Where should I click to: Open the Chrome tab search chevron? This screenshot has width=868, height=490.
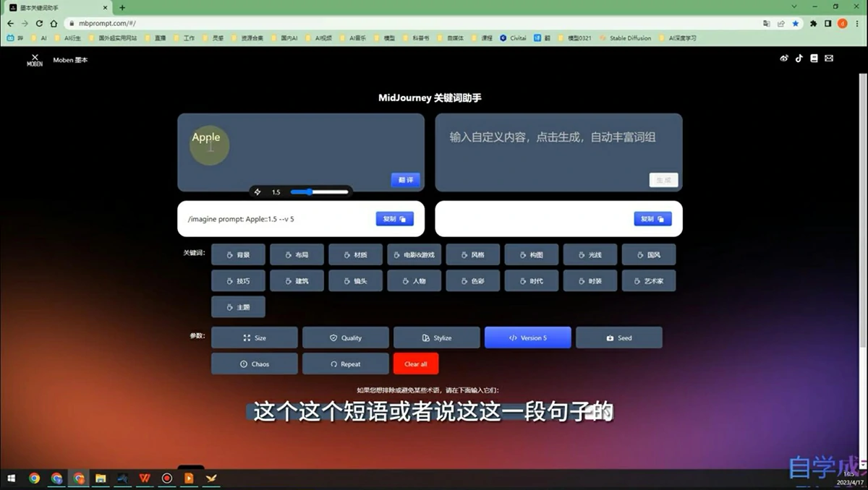[x=794, y=7]
